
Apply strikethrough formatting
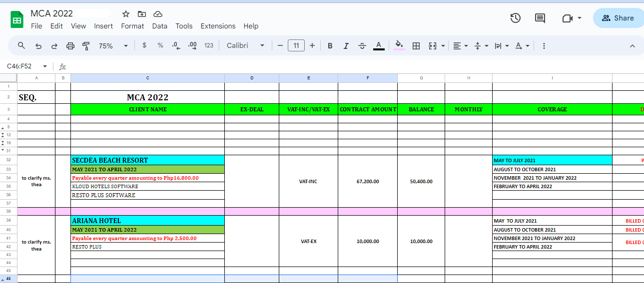tap(362, 45)
